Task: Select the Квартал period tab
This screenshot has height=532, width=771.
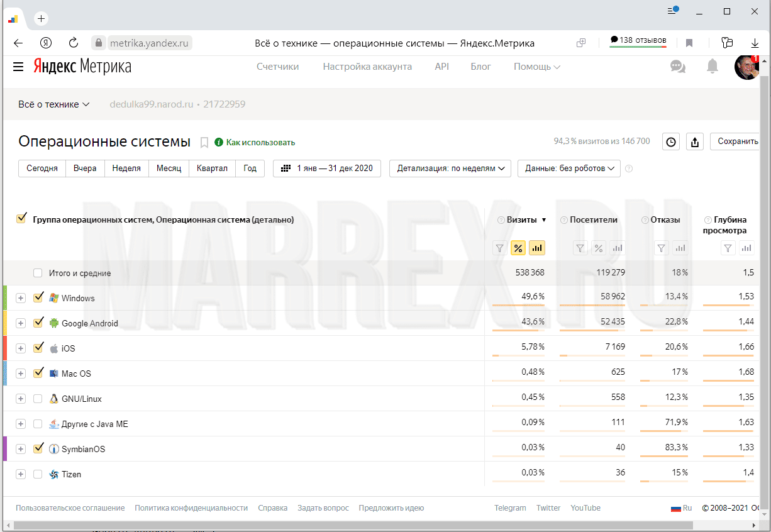Action: tap(212, 169)
